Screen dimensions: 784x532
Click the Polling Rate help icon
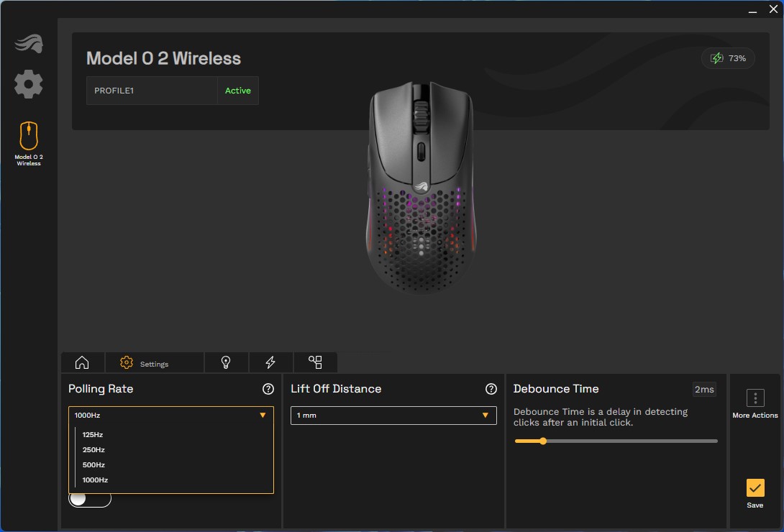coord(268,389)
